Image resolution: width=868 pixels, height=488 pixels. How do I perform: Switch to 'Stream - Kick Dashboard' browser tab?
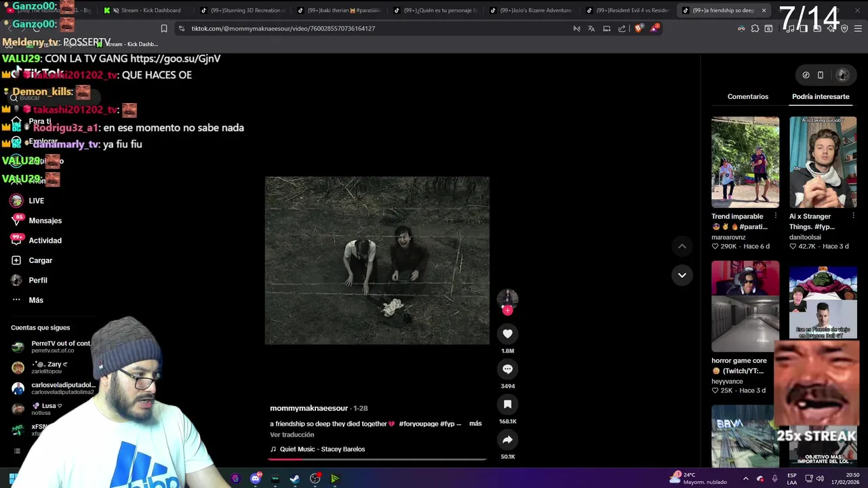(145, 10)
